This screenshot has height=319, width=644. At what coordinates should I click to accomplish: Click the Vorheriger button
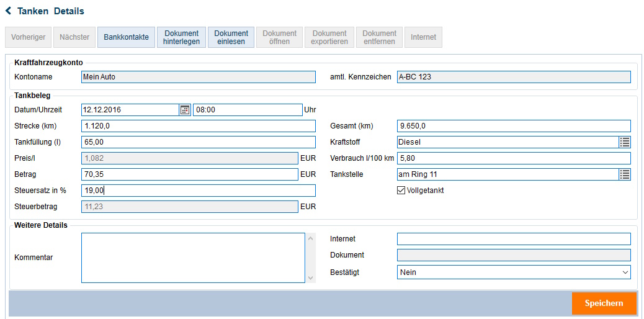coord(29,37)
